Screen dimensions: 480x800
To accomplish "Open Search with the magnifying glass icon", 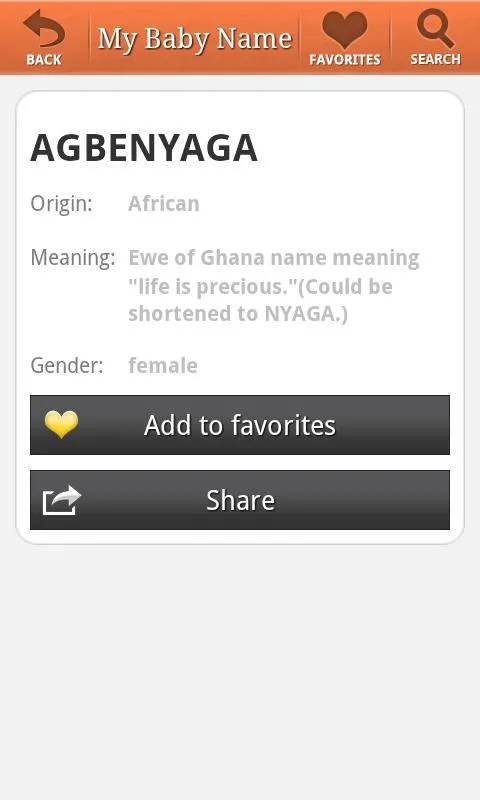I will (x=435, y=29).
